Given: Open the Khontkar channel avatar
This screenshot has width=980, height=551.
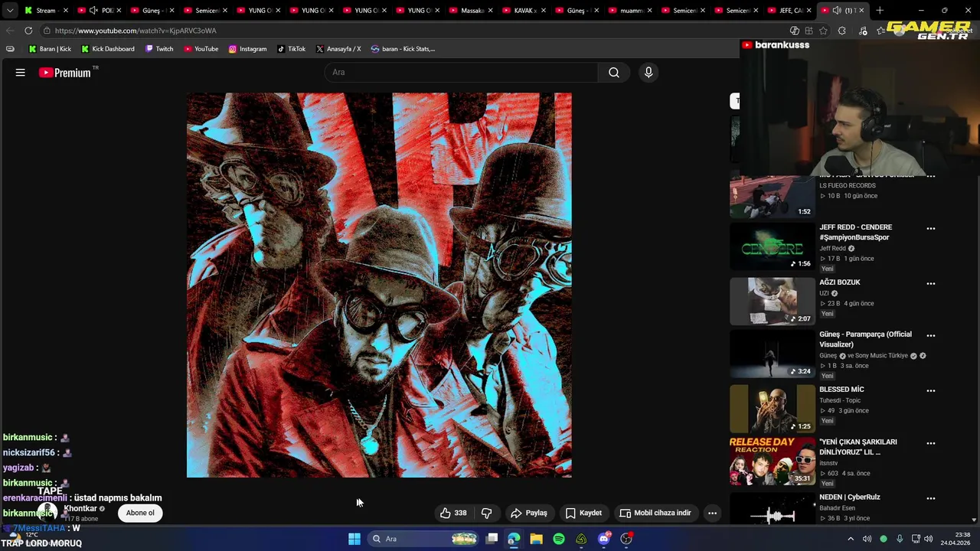Looking at the screenshot, I should (x=47, y=512).
